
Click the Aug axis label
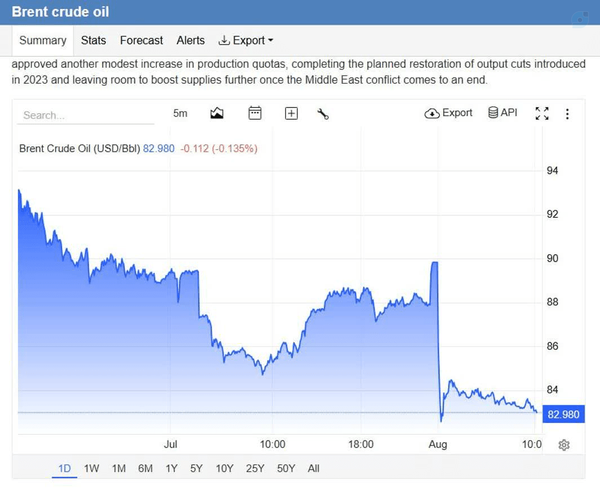pyautogui.click(x=438, y=444)
